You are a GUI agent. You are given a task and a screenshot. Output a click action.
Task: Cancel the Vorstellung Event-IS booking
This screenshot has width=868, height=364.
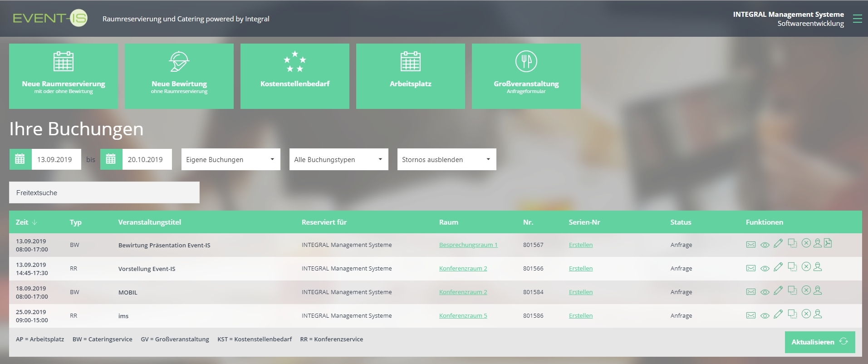[806, 266]
